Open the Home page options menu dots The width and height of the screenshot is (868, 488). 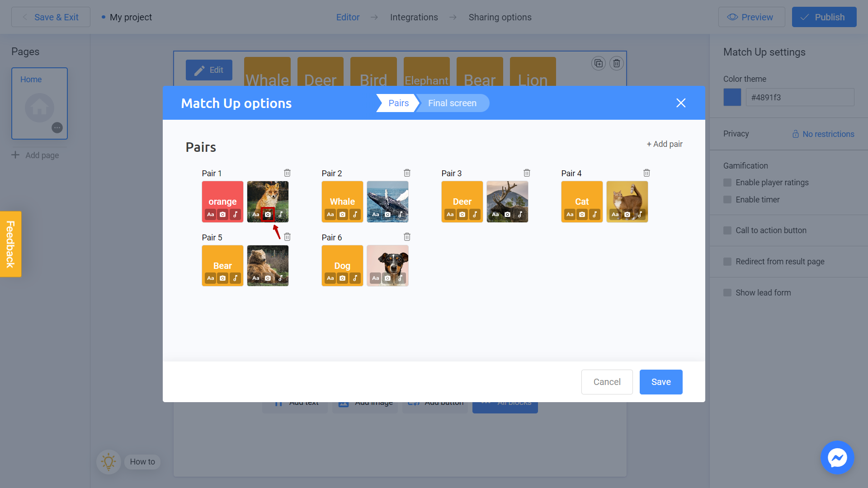coord(57,128)
